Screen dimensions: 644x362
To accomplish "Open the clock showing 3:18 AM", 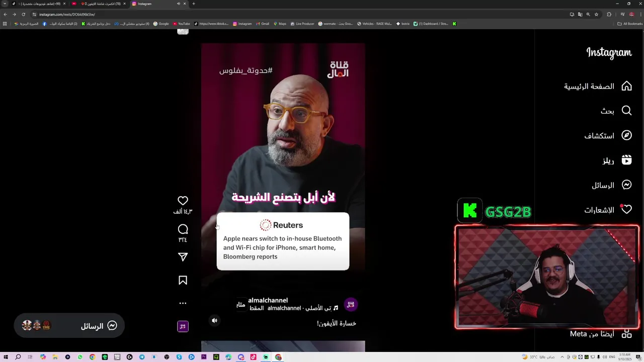I will [x=625, y=357].
